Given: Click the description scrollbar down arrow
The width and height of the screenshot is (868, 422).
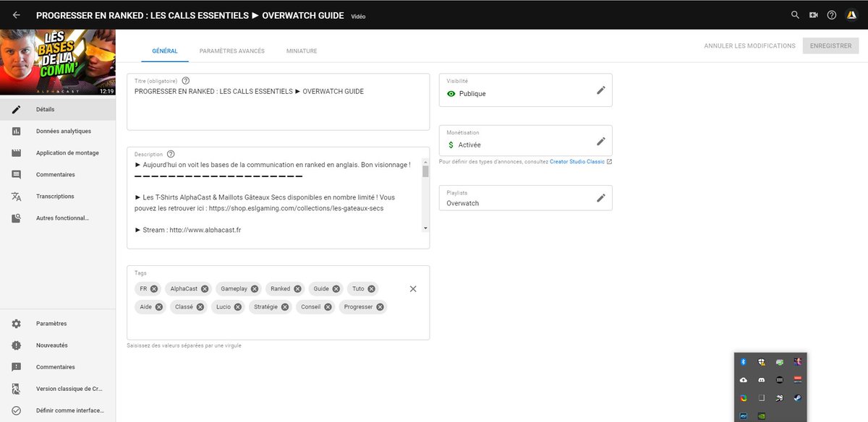Looking at the screenshot, I should tap(425, 228).
